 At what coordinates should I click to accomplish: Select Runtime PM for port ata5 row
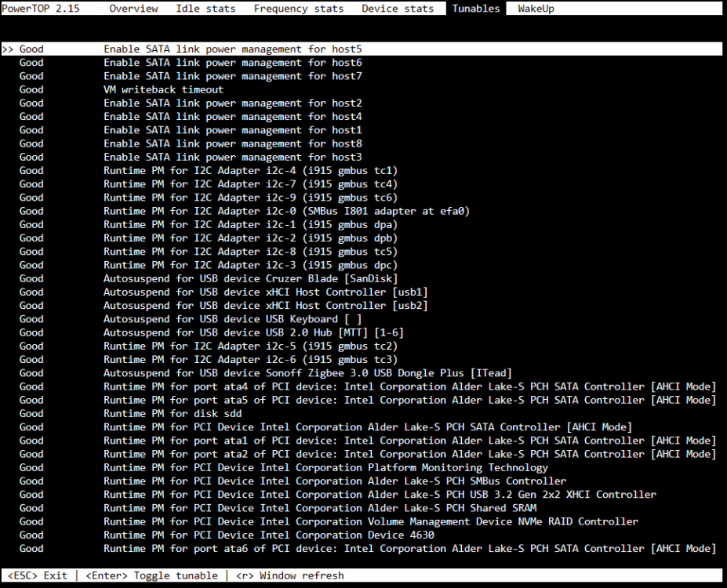[x=362, y=400]
